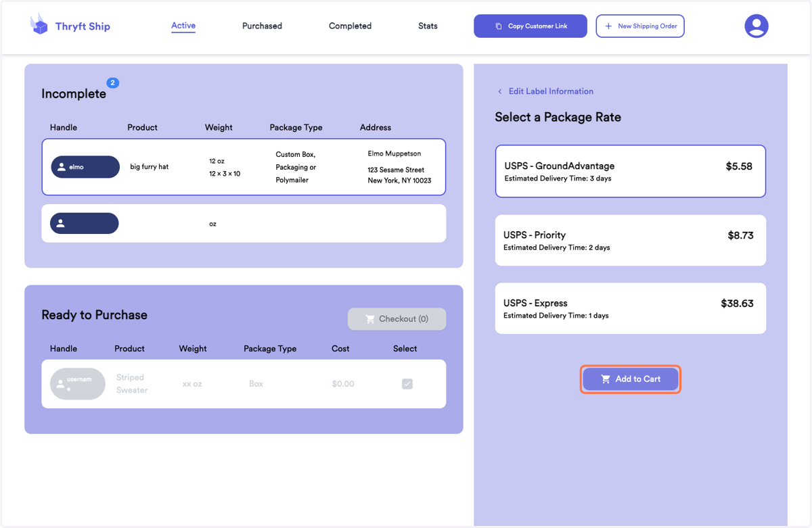Viewport: 812px width, 528px height.
Task: Select the big furry hat order row
Action: [x=244, y=167]
